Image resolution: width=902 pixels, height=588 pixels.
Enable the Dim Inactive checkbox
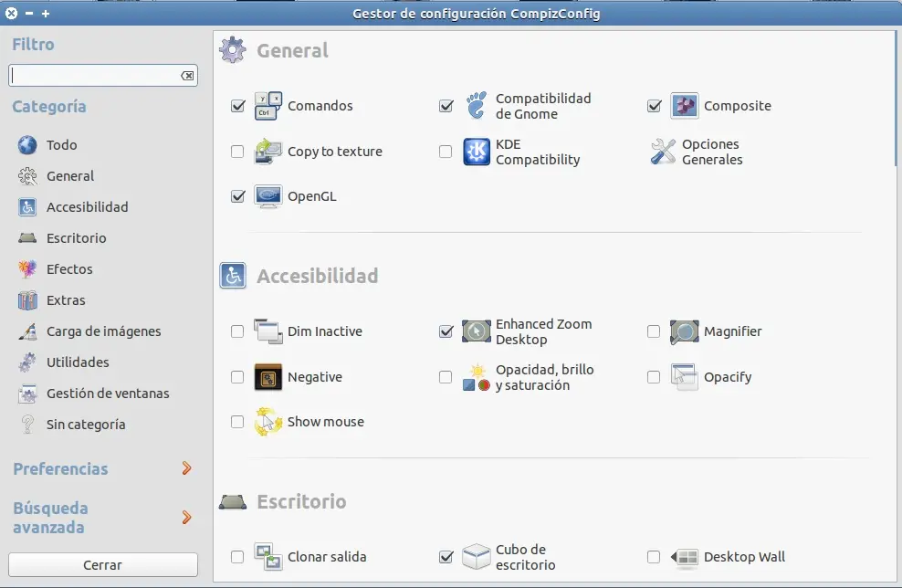tap(237, 331)
